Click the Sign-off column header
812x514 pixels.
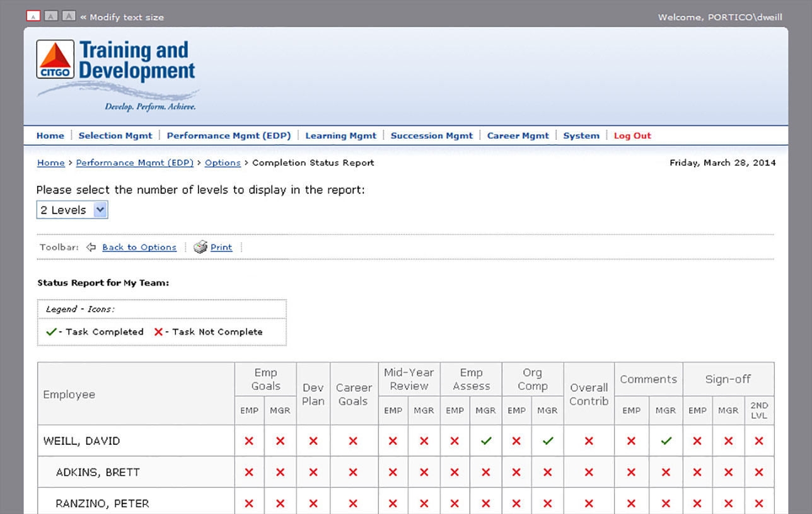pyautogui.click(x=728, y=379)
